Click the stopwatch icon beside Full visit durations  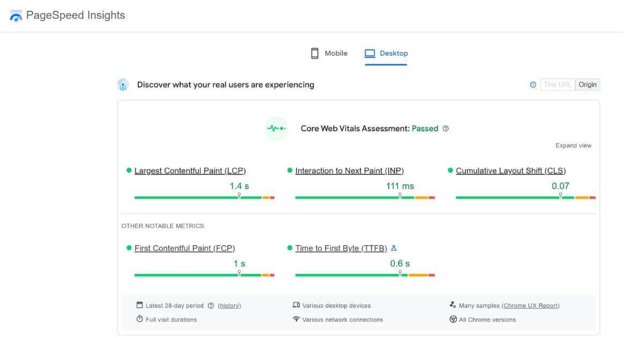tap(138, 319)
